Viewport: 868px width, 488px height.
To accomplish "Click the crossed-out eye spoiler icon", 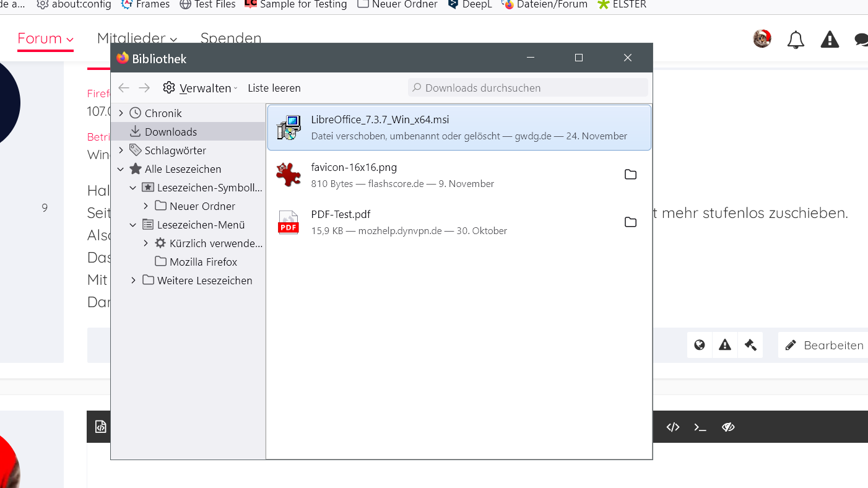I will (728, 427).
